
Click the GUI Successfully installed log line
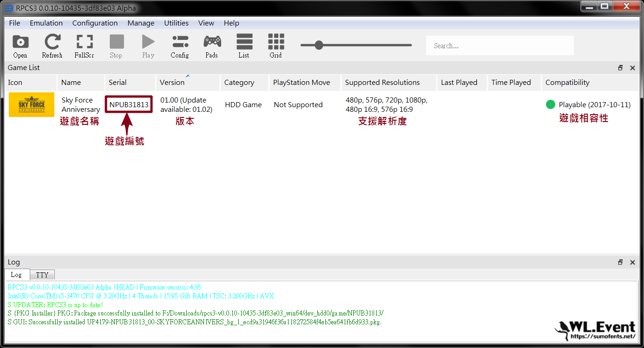195,322
